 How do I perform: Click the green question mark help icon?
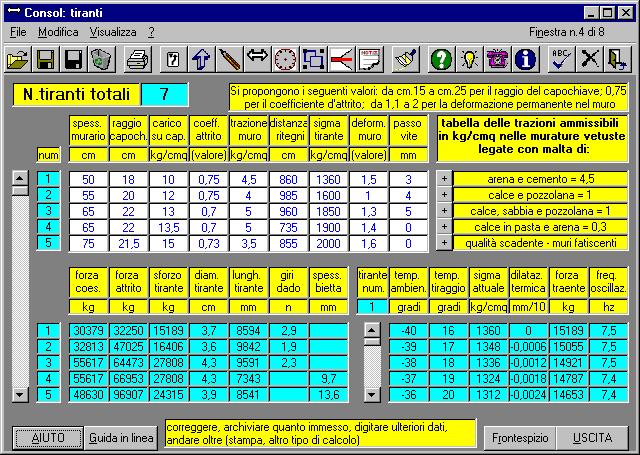[441, 60]
